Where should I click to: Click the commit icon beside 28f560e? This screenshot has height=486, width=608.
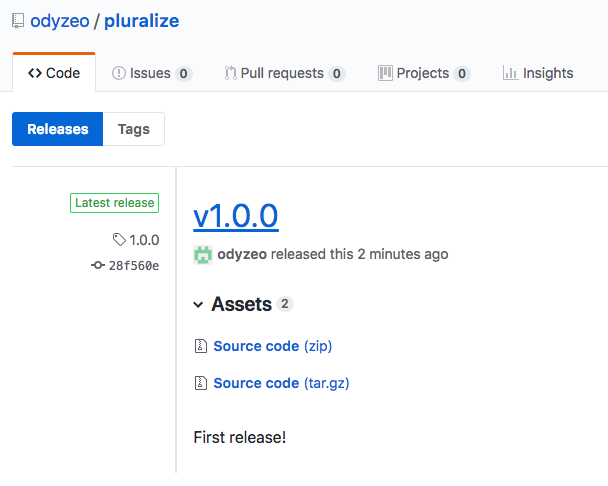[98, 265]
